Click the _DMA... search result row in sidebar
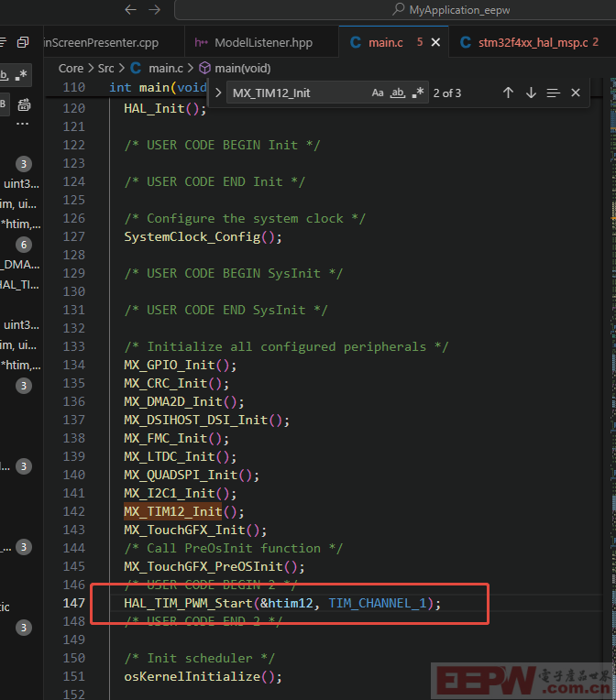This screenshot has height=700, width=616. click(x=20, y=264)
